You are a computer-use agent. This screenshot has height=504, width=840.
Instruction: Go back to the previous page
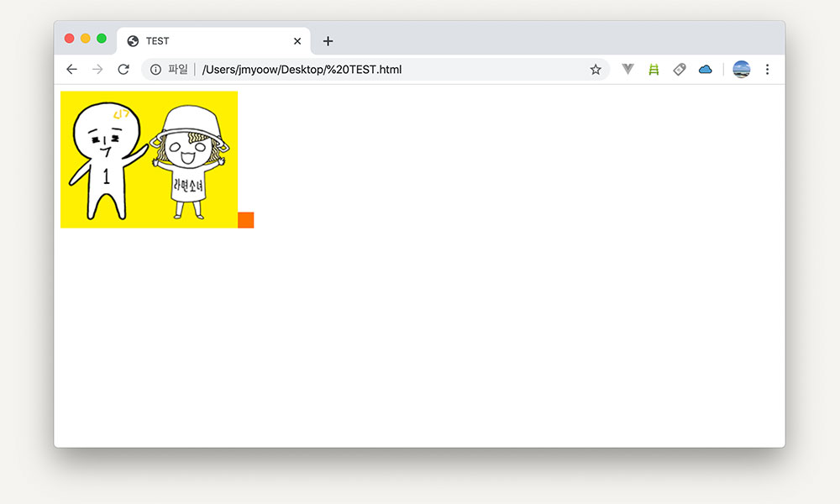(71, 69)
